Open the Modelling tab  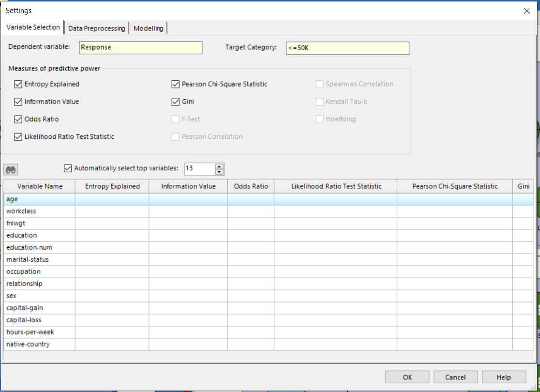(148, 28)
